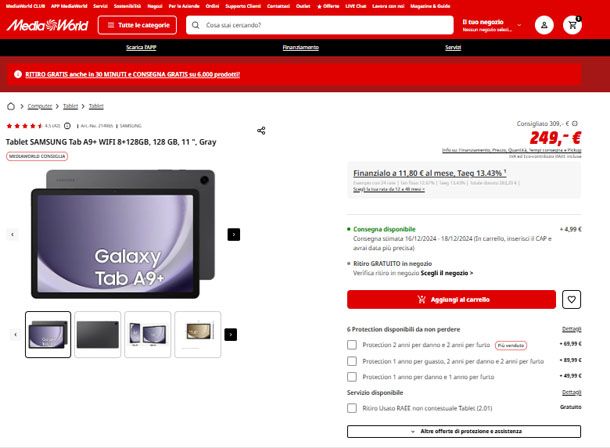Open the Outlet top menu item
The width and height of the screenshot is (610, 448).
[303, 6]
